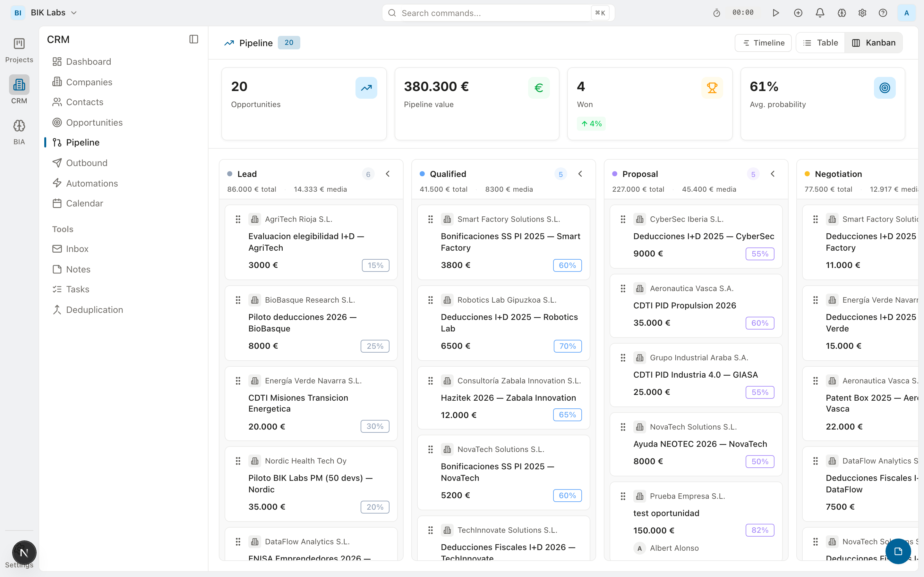Switch the view to Table
Viewport: 924px width, 577px height.
[820, 42]
